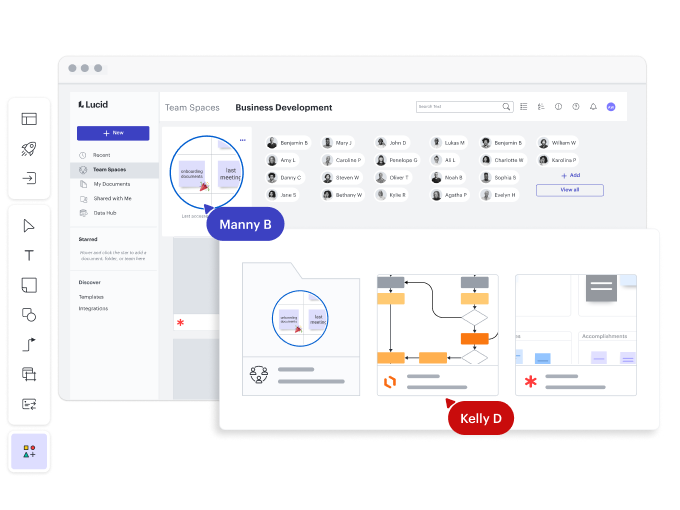This screenshot has height=510, width=680.
Task: Click the Add member link
Action: [x=570, y=175]
